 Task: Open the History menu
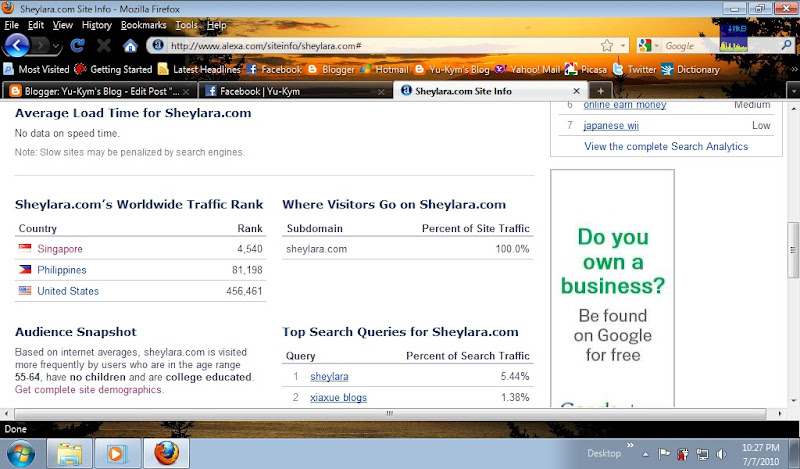tap(96, 25)
